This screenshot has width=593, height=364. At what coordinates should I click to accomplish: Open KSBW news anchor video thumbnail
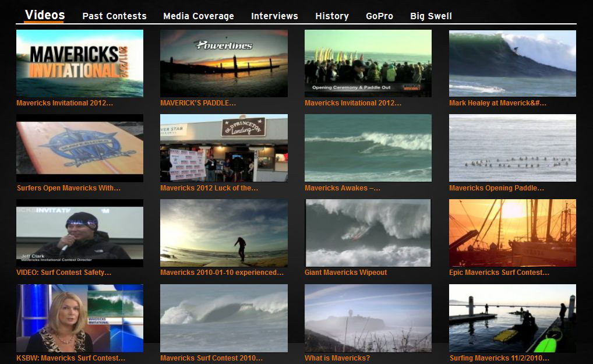[x=80, y=318]
